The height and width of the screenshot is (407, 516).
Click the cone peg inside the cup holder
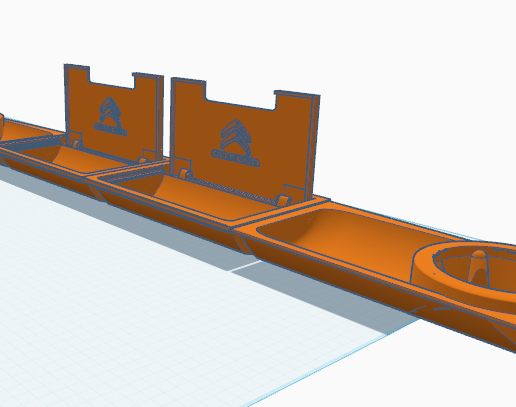[x=479, y=268]
